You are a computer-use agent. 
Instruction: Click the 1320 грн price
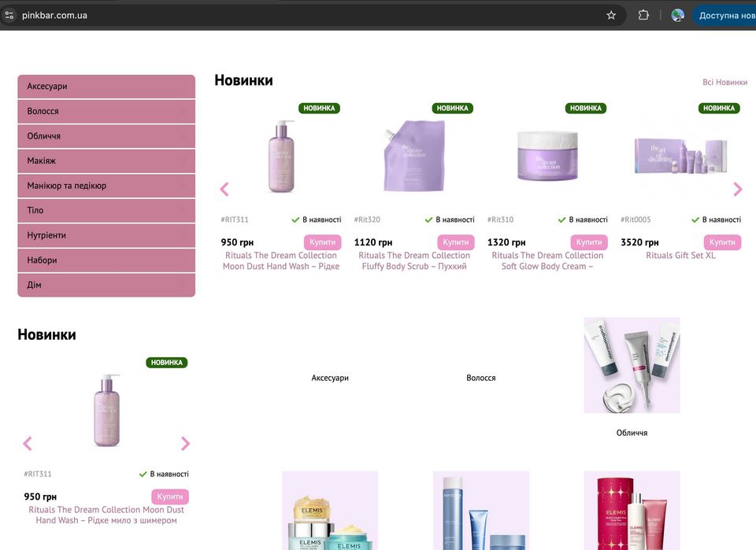click(x=506, y=242)
